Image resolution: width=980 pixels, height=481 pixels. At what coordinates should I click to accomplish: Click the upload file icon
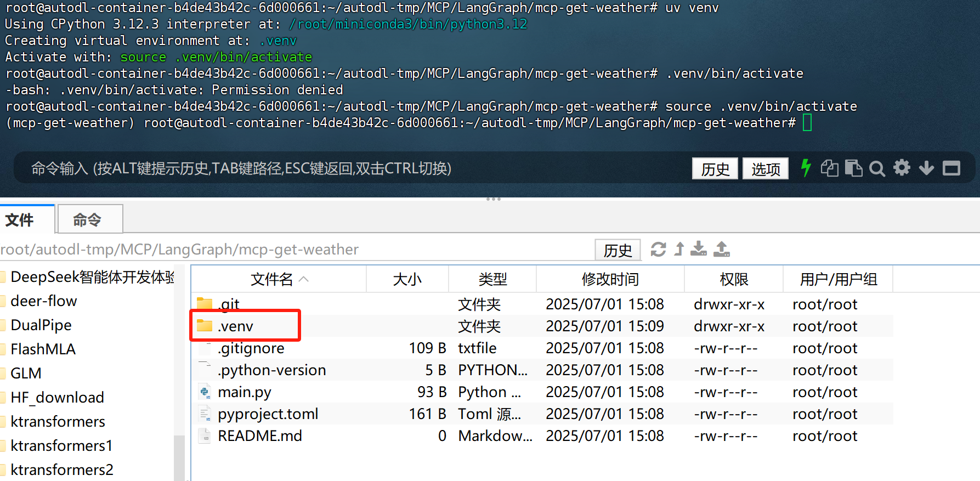[x=722, y=249]
